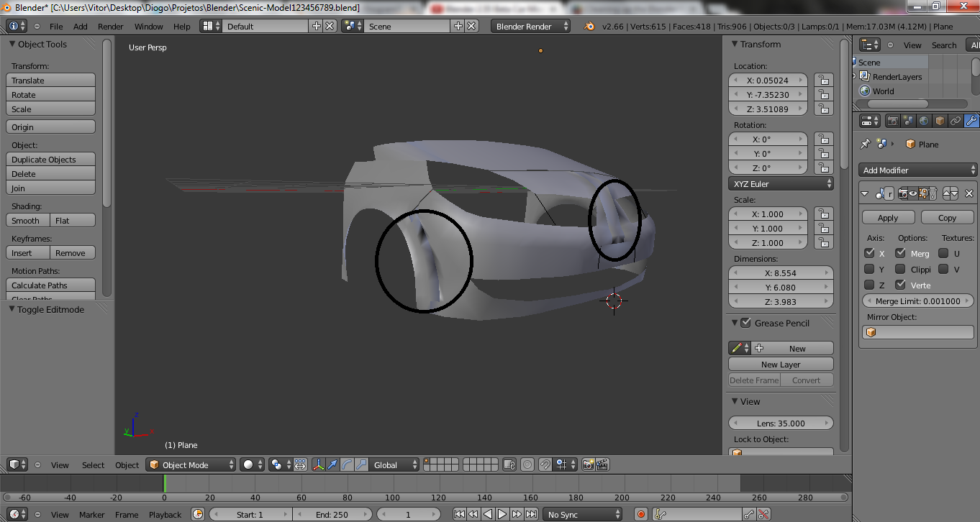Click the OpenGL render image camera icon

pos(588,465)
